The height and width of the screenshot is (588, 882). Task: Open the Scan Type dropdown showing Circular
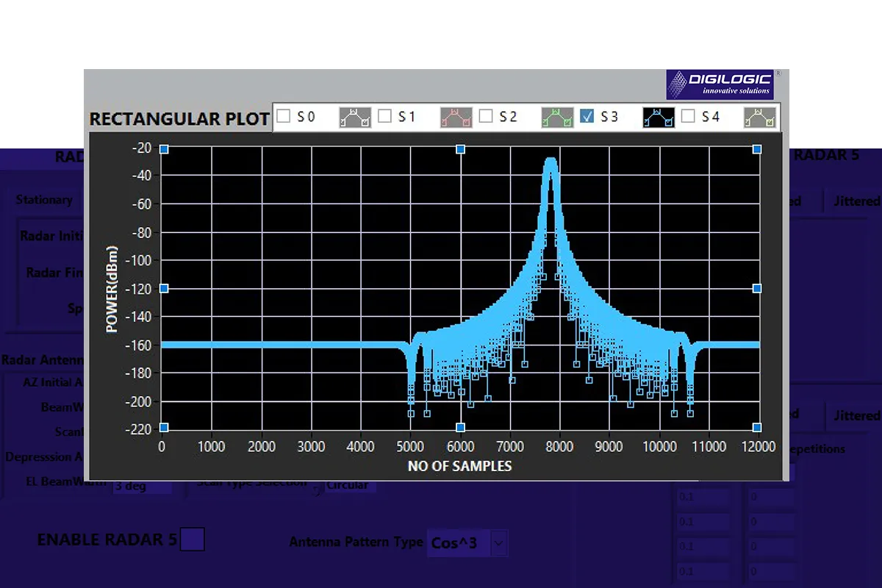351,486
